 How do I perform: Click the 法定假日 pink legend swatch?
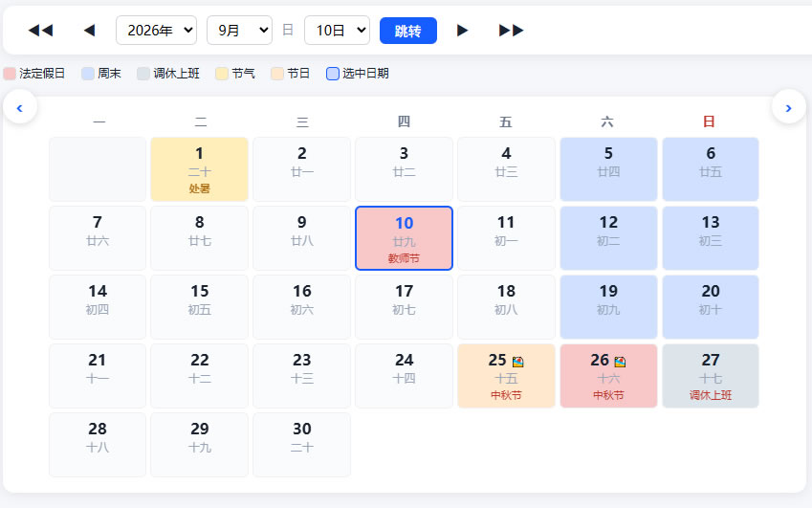pyautogui.click(x=10, y=74)
